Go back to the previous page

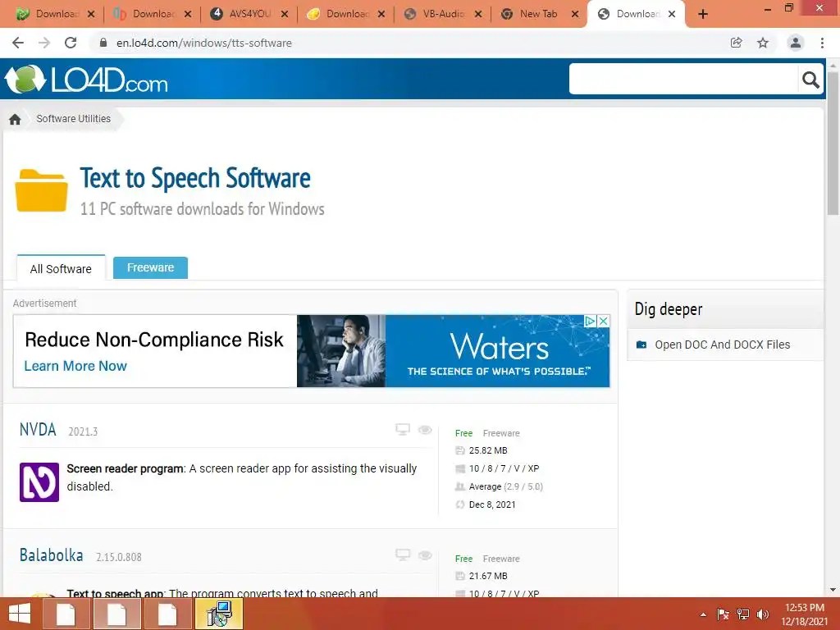point(18,43)
